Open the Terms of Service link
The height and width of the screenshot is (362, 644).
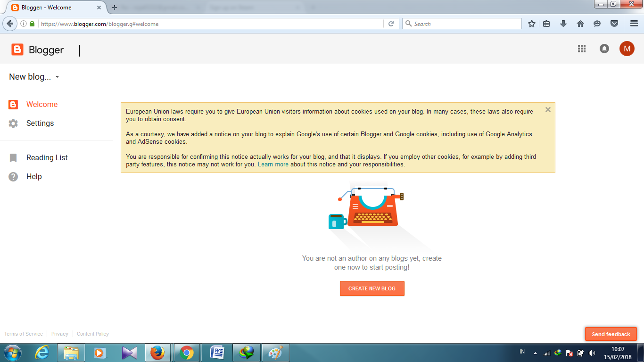click(x=24, y=334)
